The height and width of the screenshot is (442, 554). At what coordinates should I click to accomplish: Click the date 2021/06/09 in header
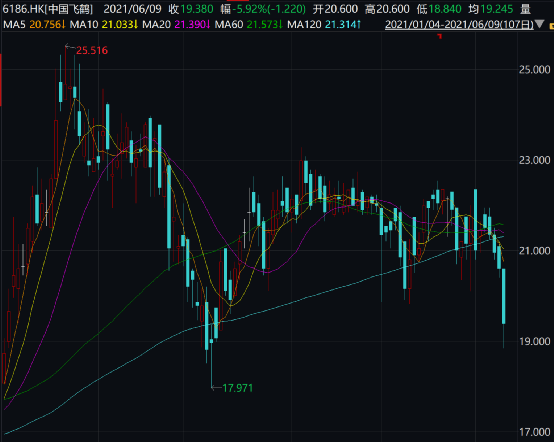132,9
